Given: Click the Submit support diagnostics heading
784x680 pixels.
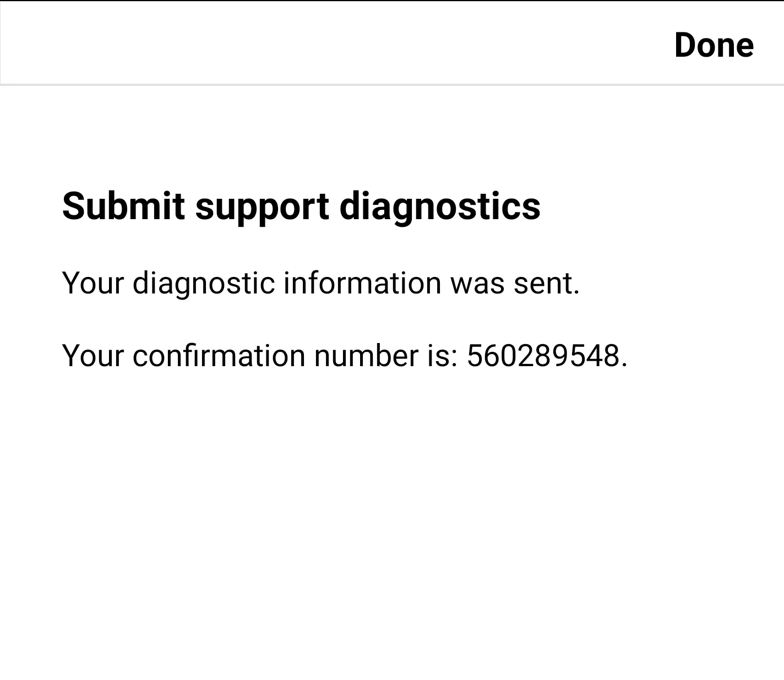Looking at the screenshot, I should (302, 207).
